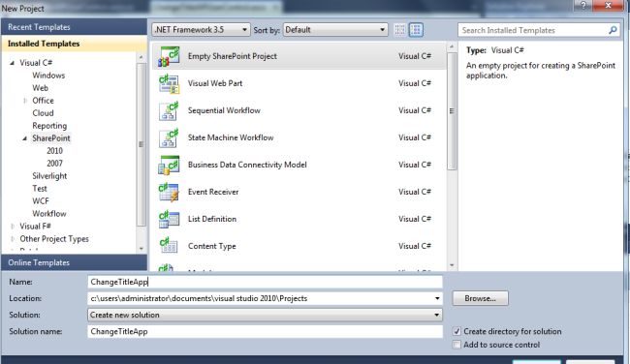Select SharePoint 2010 templates
Image resolution: width=630 pixels, height=364 pixels.
[54, 151]
